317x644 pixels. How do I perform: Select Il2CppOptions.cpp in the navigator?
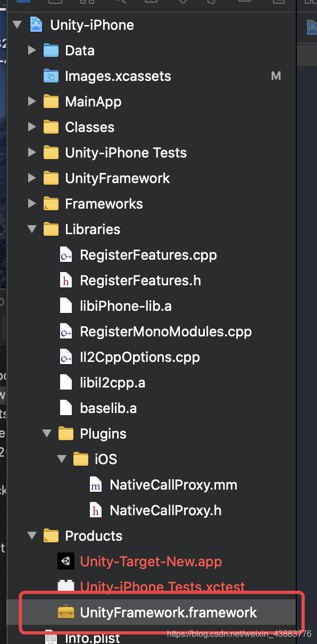pyautogui.click(x=140, y=357)
